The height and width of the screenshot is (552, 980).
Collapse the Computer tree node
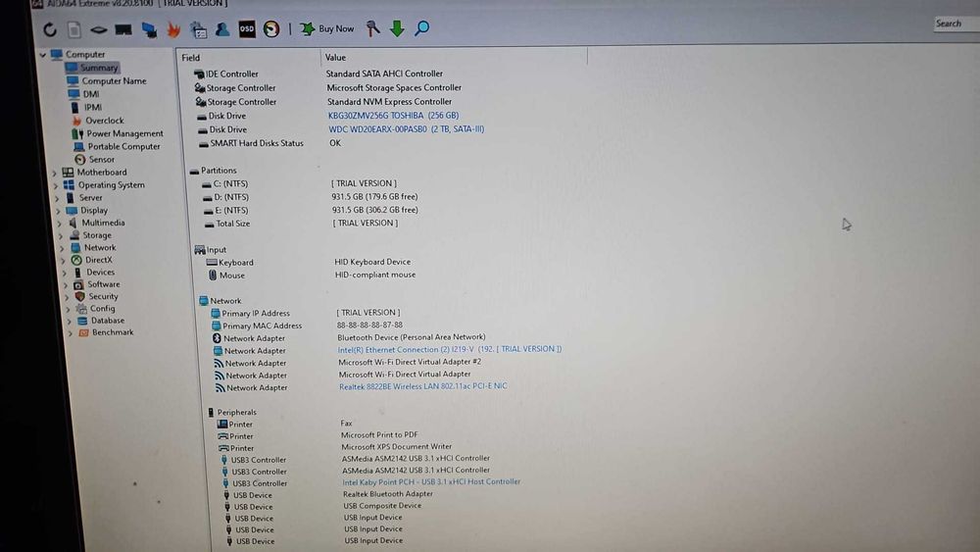tap(43, 54)
